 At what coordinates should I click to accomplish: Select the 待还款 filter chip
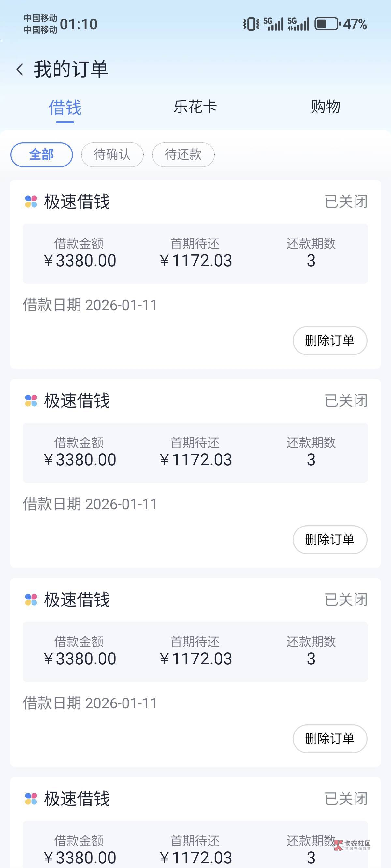[183, 155]
